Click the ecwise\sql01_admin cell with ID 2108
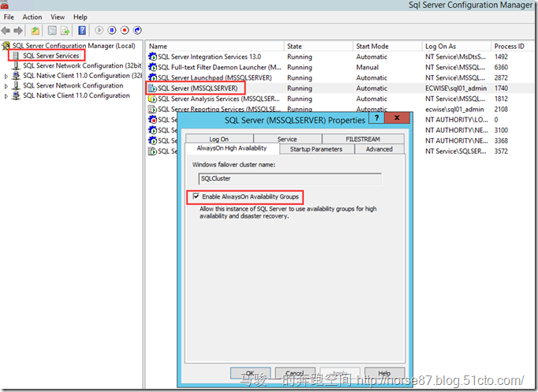This screenshot has height=392, width=538. point(454,110)
